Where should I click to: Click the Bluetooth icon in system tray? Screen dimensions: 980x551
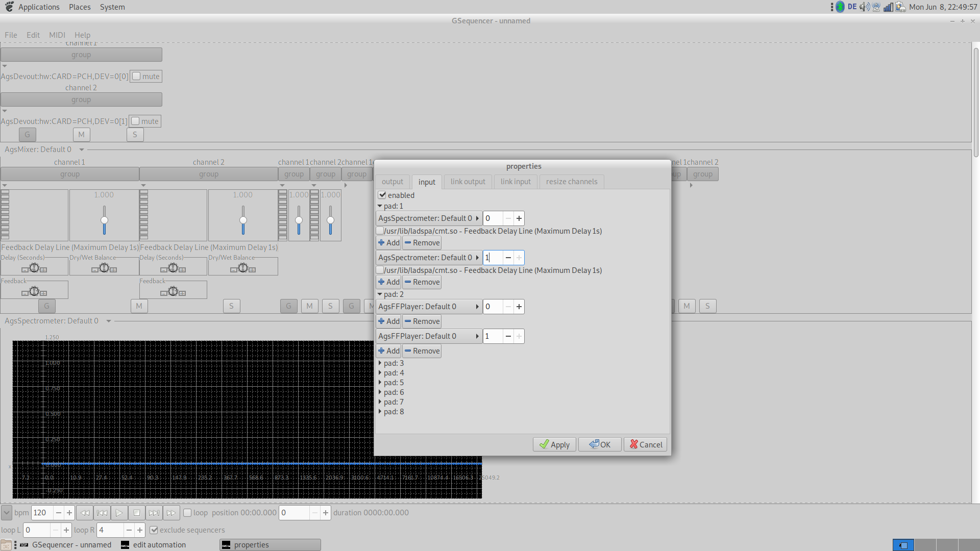[x=840, y=7]
